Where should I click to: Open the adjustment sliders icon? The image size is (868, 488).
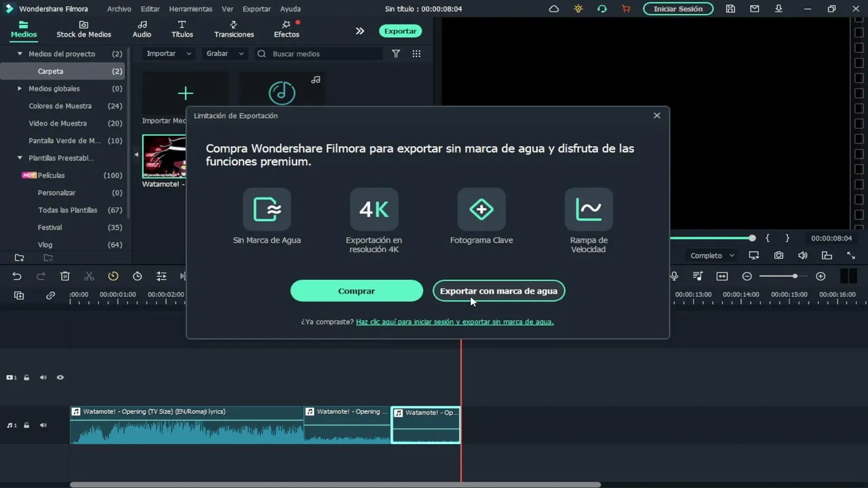pos(161,276)
